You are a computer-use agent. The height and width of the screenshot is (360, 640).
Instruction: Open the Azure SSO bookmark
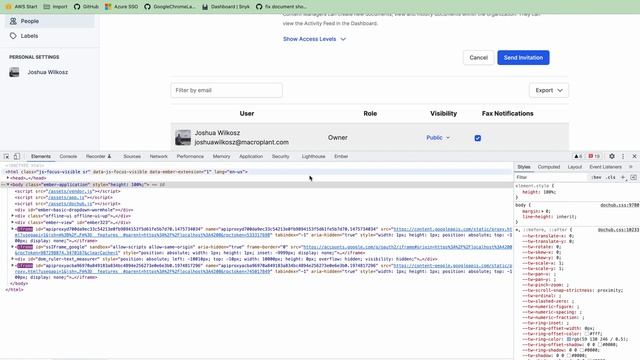point(122,7)
